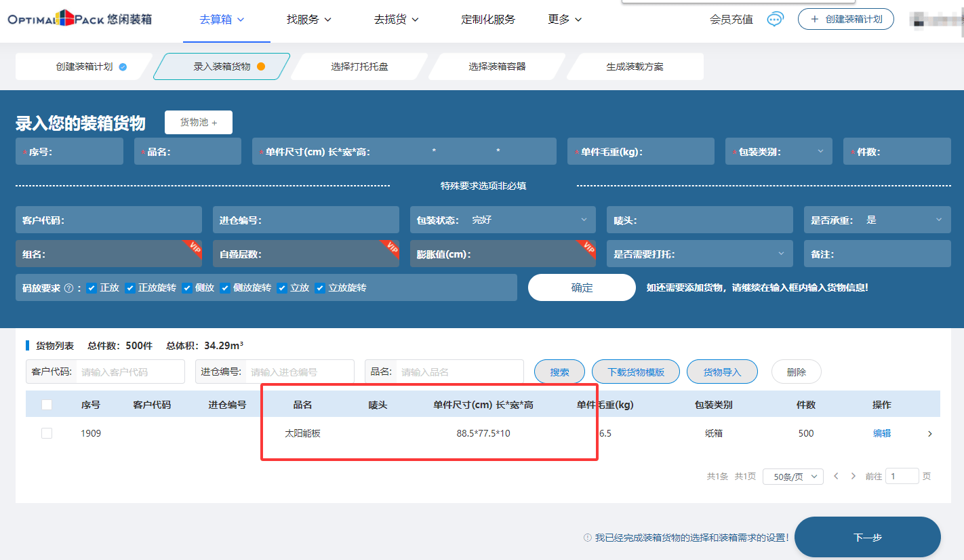Viewport: 964px width, 560px height.
Task: Open the 是否需要打托 dropdown
Action: click(780, 254)
